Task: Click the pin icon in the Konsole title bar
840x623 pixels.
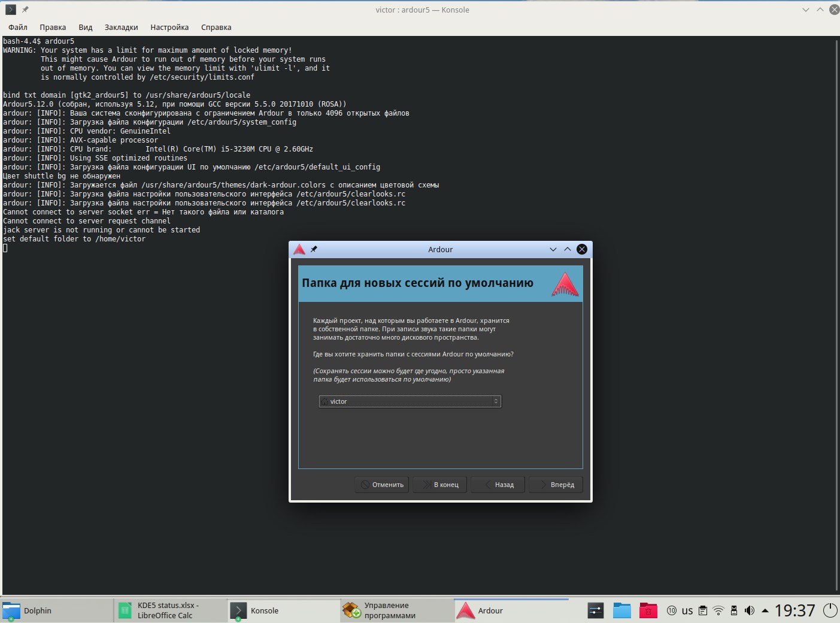Action: coord(25,10)
